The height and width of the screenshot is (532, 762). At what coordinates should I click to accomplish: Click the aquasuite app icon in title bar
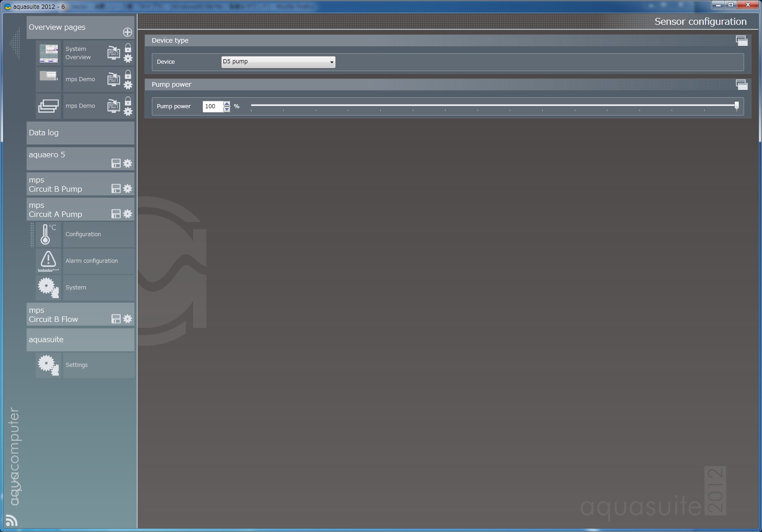7,6
